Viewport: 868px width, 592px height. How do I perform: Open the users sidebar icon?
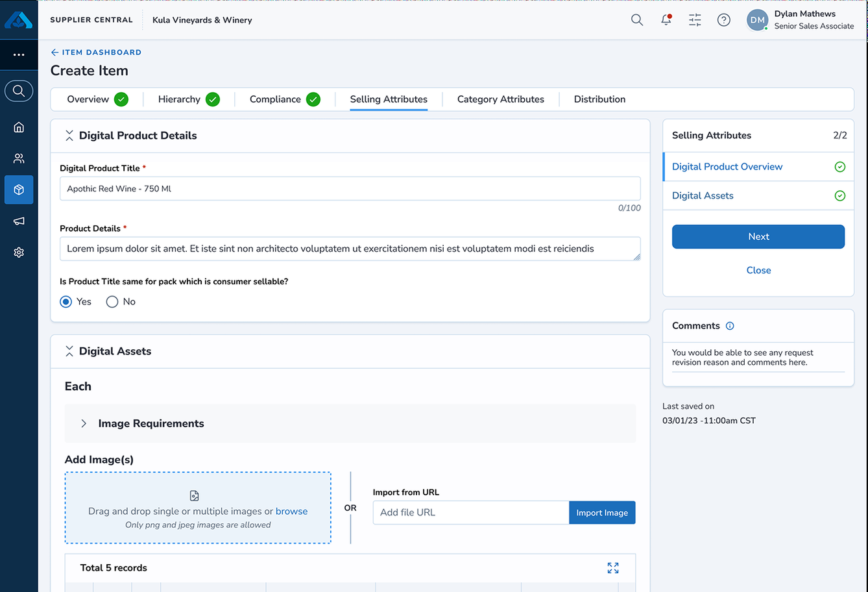[x=19, y=158]
